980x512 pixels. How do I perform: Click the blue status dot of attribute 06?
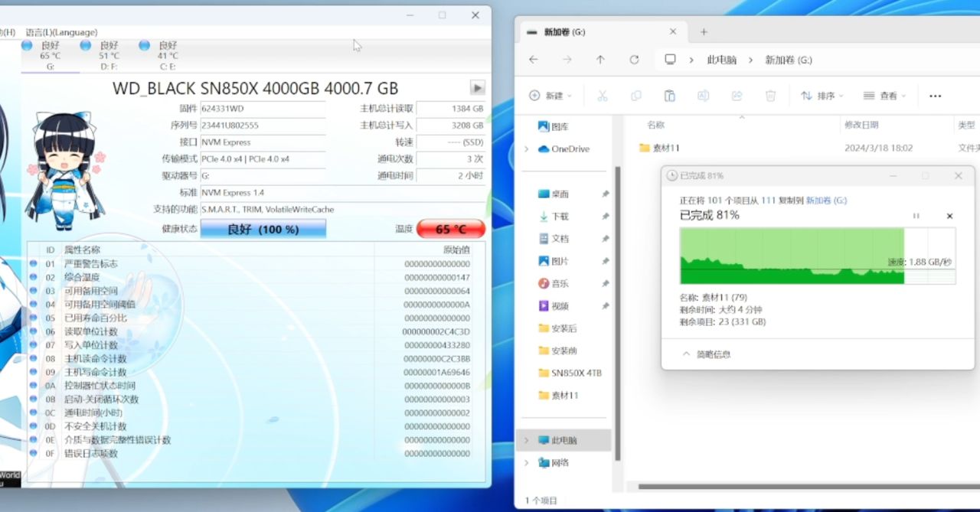click(x=34, y=331)
